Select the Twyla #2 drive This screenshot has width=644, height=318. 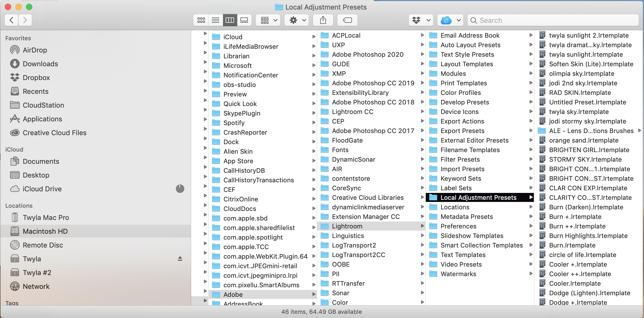click(x=37, y=273)
